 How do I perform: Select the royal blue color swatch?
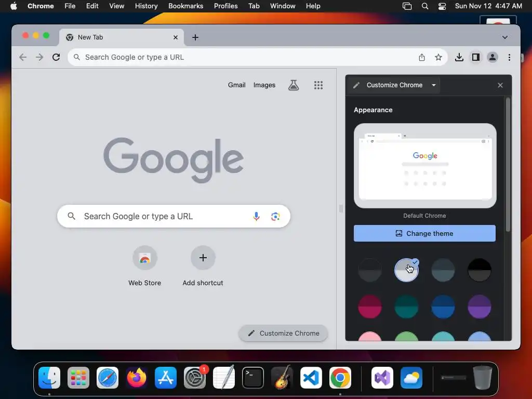pos(443,307)
